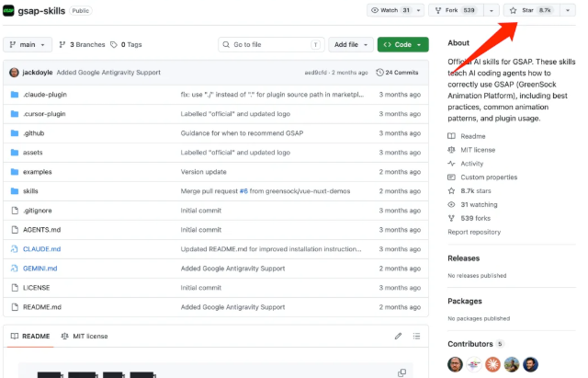View 0 Tags link

127,45
